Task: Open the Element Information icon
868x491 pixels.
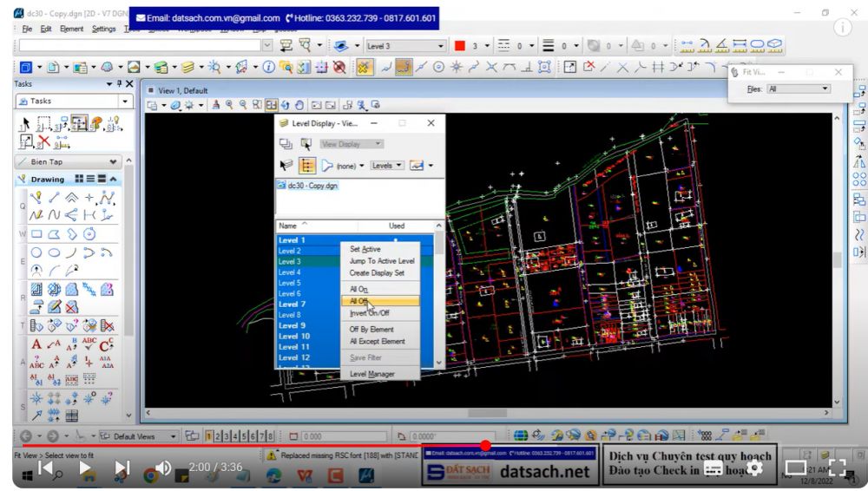Action: [x=268, y=68]
